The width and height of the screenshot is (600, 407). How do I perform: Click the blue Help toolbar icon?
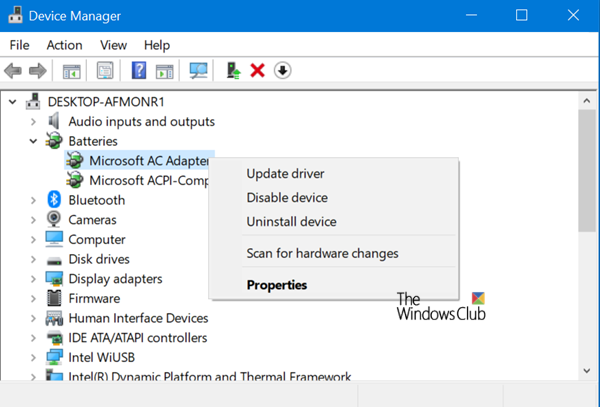(x=139, y=70)
